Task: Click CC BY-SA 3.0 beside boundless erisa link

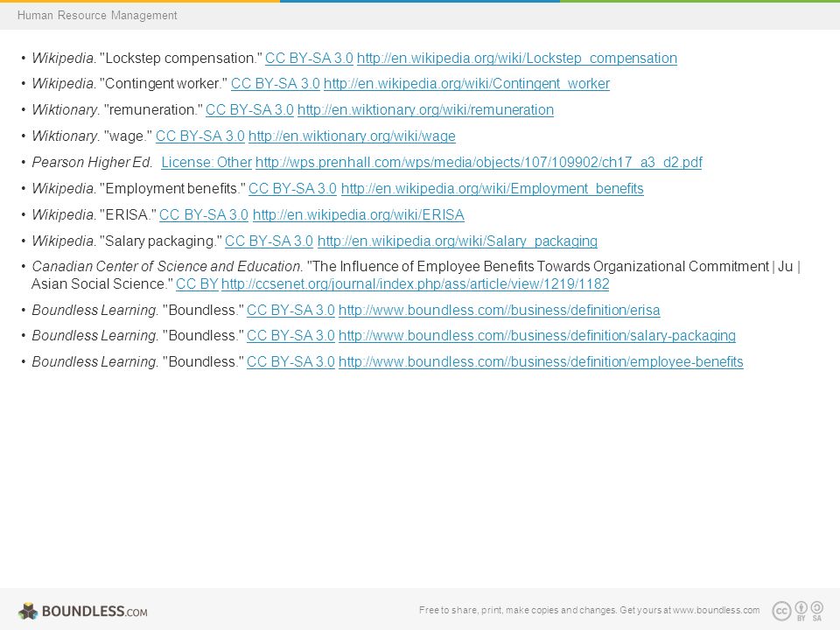Action: (x=290, y=310)
